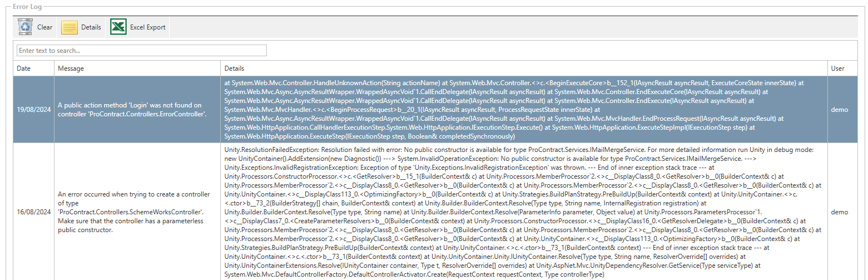The height and width of the screenshot is (280, 868).
Task: Click the yellow note Details icon
Action: click(70, 27)
